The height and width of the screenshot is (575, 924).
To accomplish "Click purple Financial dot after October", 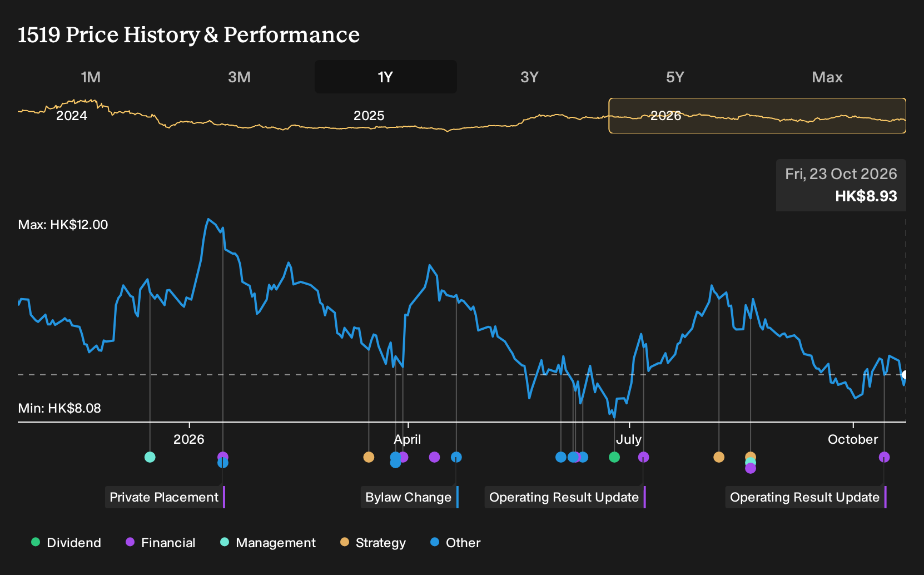I will pyautogui.click(x=884, y=457).
